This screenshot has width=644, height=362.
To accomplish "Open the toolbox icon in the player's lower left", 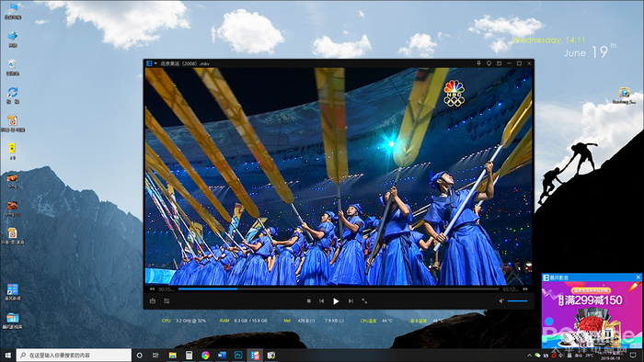I will point(153,301).
